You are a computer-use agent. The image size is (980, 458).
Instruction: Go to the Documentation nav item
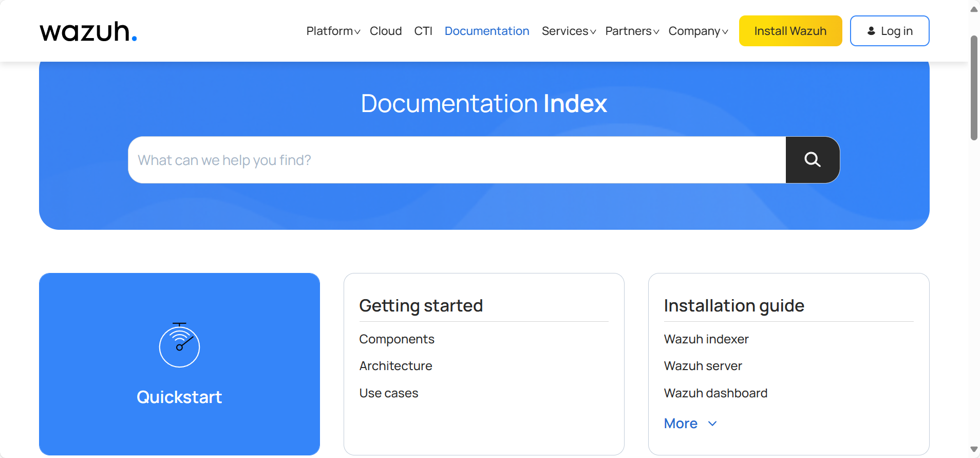pos(487,31)
